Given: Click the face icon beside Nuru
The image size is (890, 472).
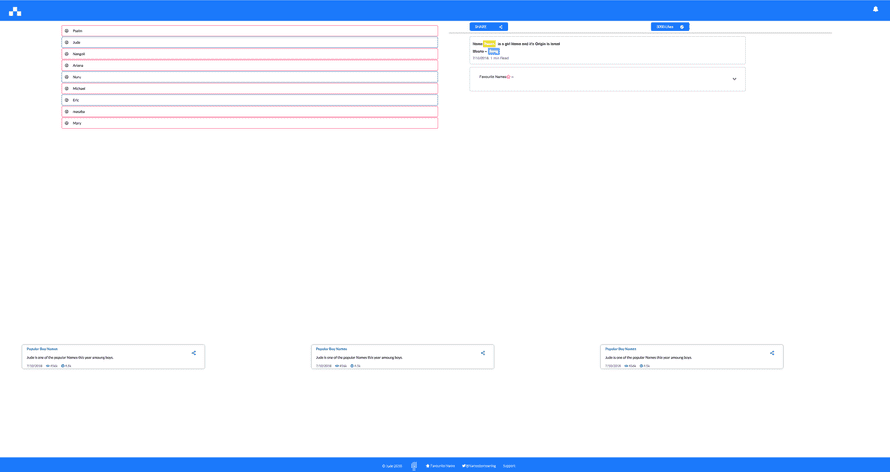Looking at the screenshot, I should 66,77.
